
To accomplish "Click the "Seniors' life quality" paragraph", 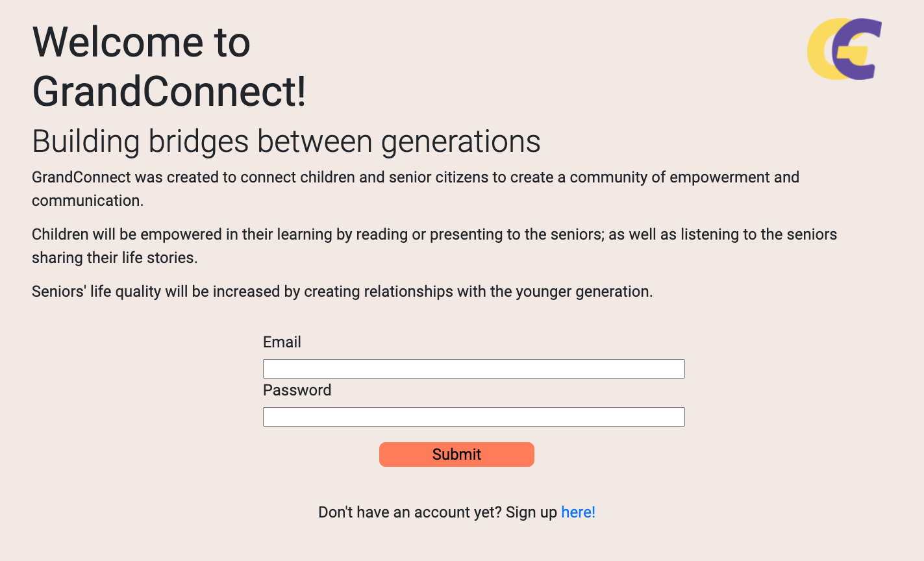I will 342,292.
